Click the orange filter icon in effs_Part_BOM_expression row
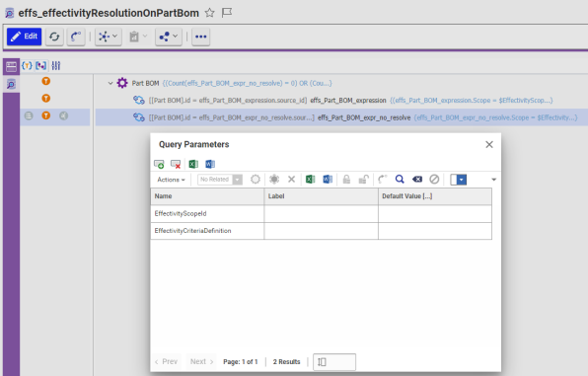Screen dimensions: 588x376 [x=45, y=99]
